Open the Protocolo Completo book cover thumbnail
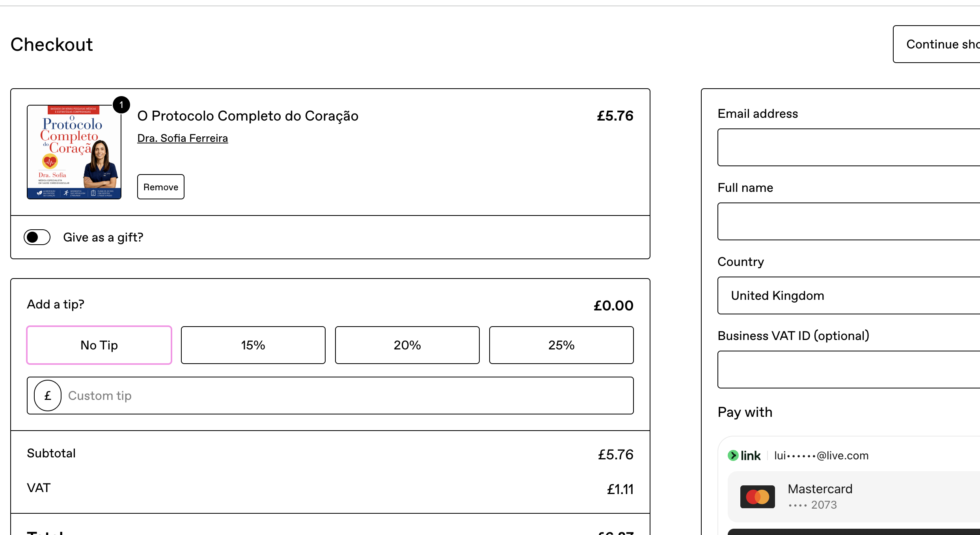Viewport: 980px width, 535px height. (74, 152)
